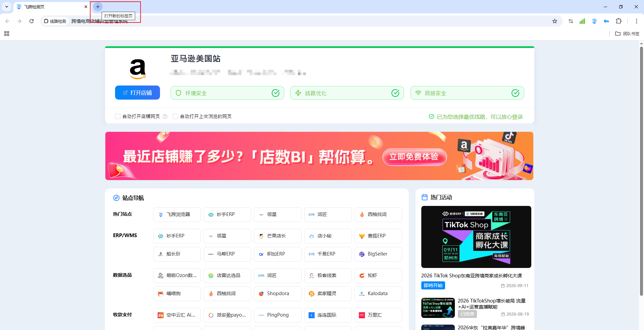Open 西柚找词 in the 热门站点 row
The height and width of the screenshot is (330, 644).
pyautogui.click(x=378, y=215)
